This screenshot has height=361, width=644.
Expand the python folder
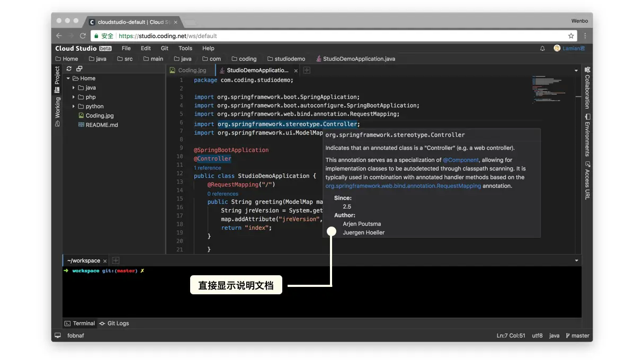tap(74, 106)
